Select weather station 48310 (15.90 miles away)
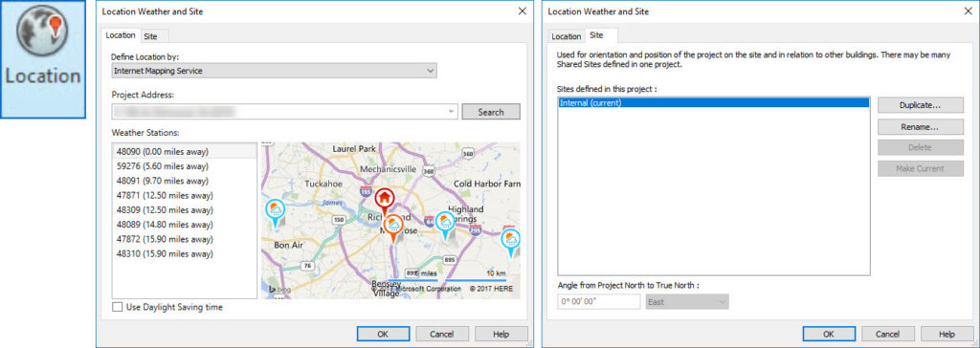The width and height of the screenshot is (980, 348). pos(184,253)
